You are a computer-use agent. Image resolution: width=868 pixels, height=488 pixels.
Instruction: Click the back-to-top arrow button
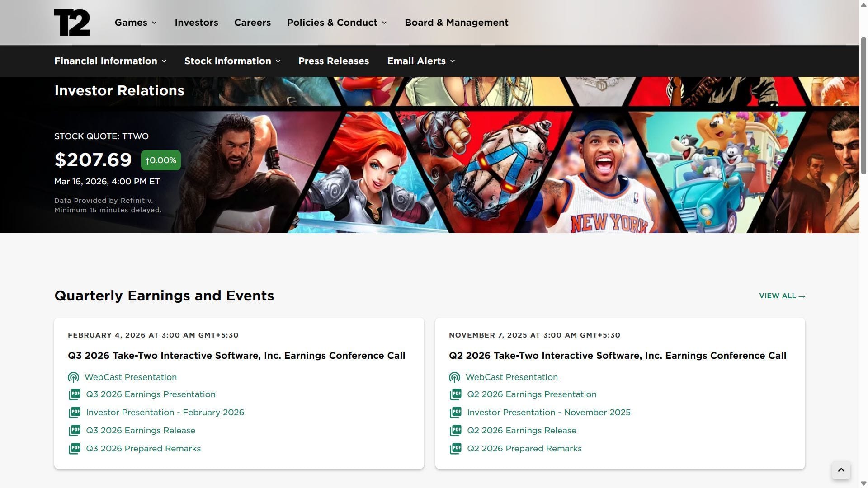(841, 470)
